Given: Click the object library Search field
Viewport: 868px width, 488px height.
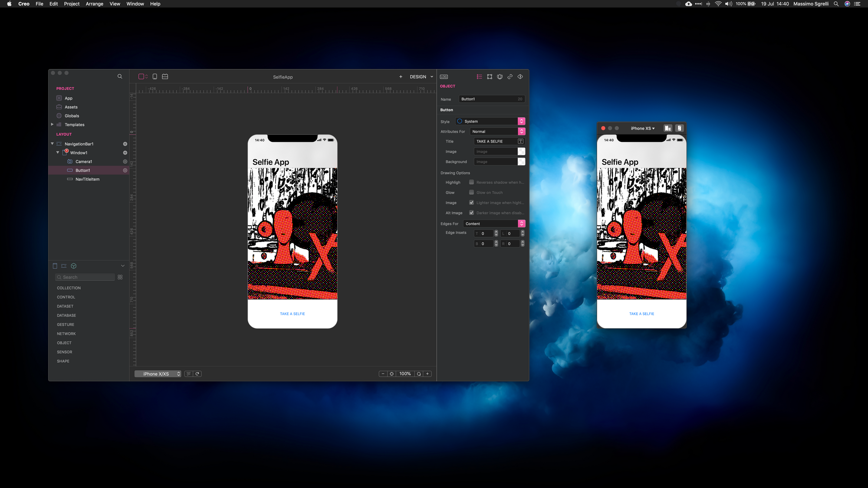Looking at the screenshot, I should [85, 277].
